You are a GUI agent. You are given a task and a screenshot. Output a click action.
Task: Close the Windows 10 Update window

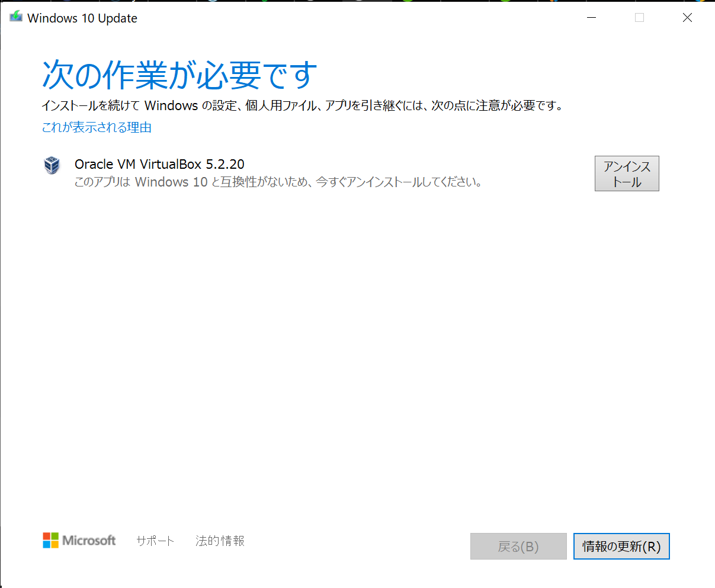tap(687, 18)
